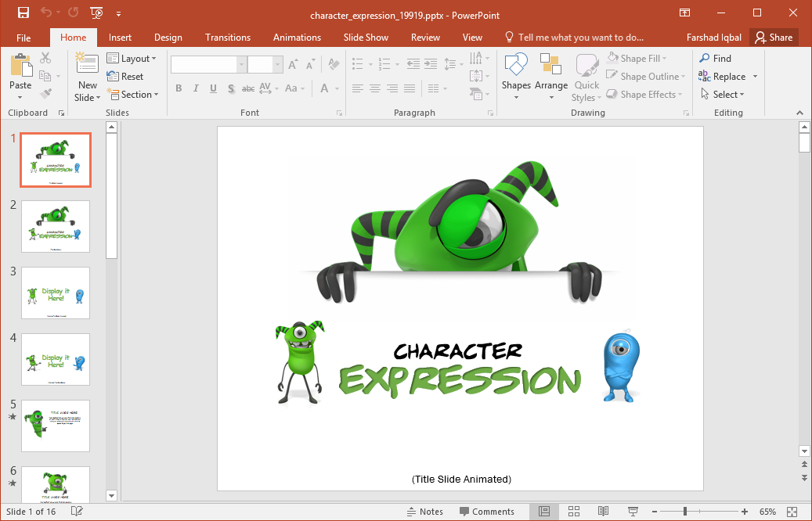Screen dimensions: 812x521
Task: Click the Paste clipboard icon
Action: (20, 67)
